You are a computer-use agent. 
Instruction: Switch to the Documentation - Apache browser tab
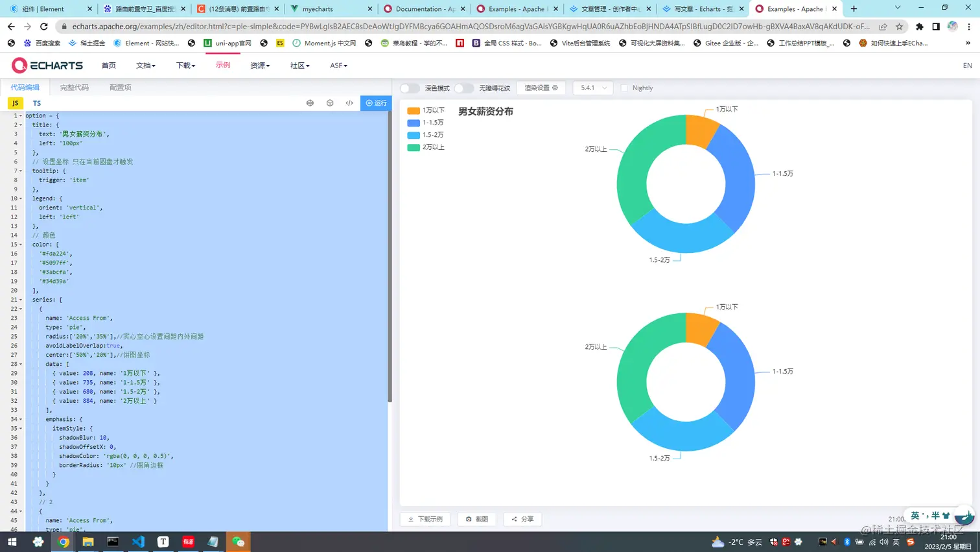point(425,9)
